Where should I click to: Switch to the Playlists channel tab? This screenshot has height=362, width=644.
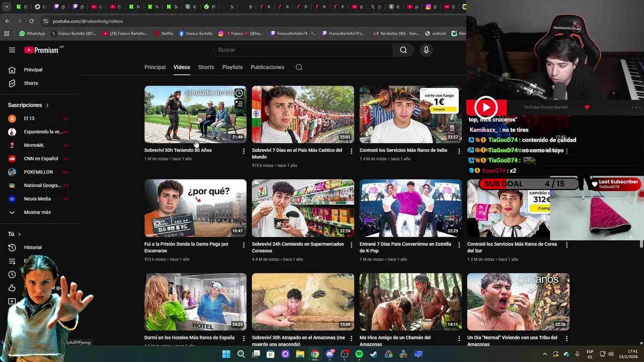tap(232, 67)
